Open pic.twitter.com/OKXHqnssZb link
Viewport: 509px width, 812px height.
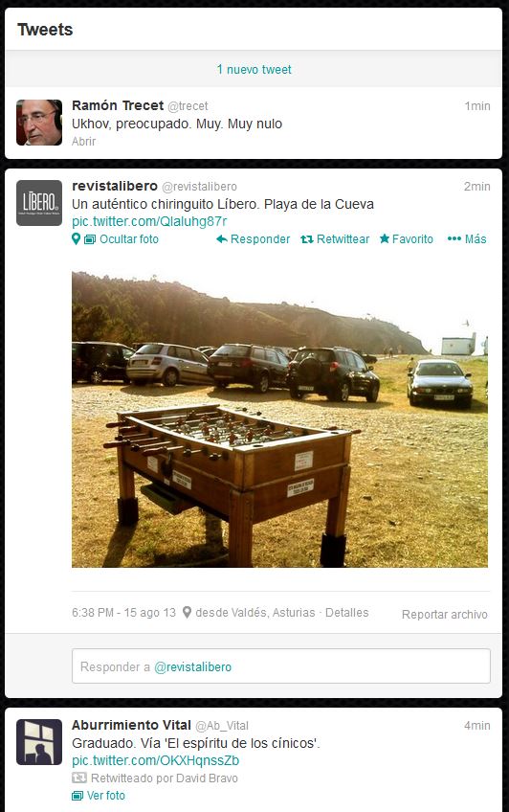(156, 760)
